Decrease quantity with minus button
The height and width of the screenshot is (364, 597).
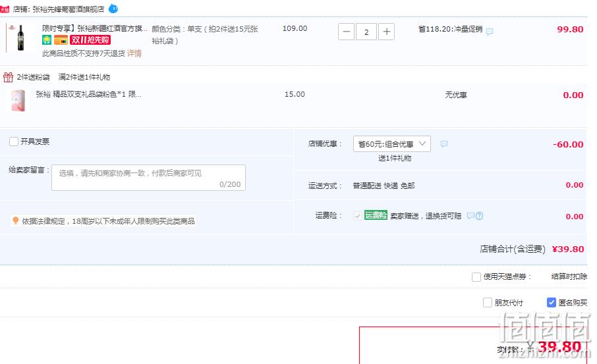[346, 32]
